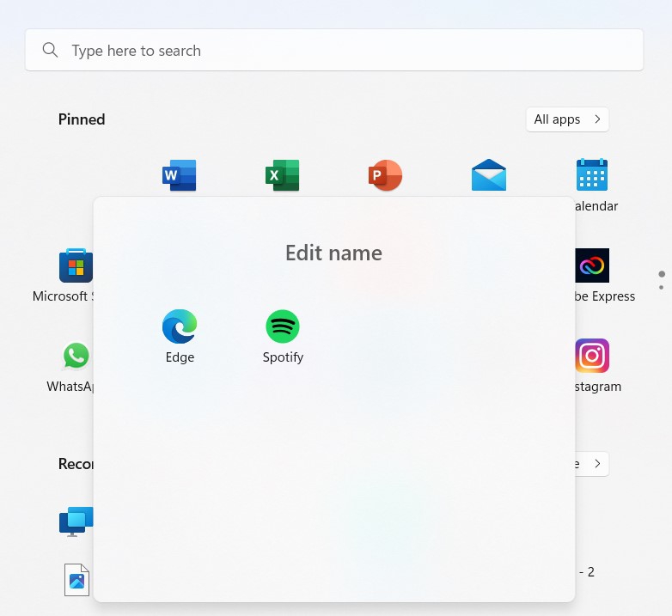
Task: Click the Edit name folder title
Action: 334,253
